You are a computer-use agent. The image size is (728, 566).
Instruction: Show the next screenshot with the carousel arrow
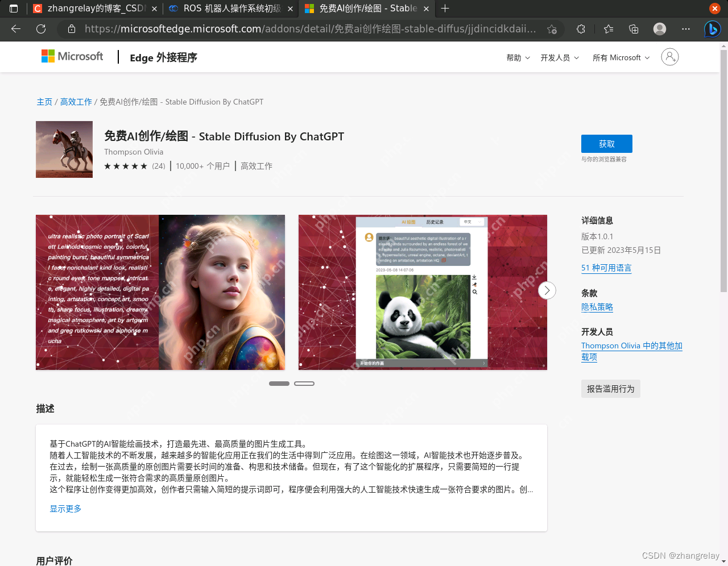[x=547, y=290]
